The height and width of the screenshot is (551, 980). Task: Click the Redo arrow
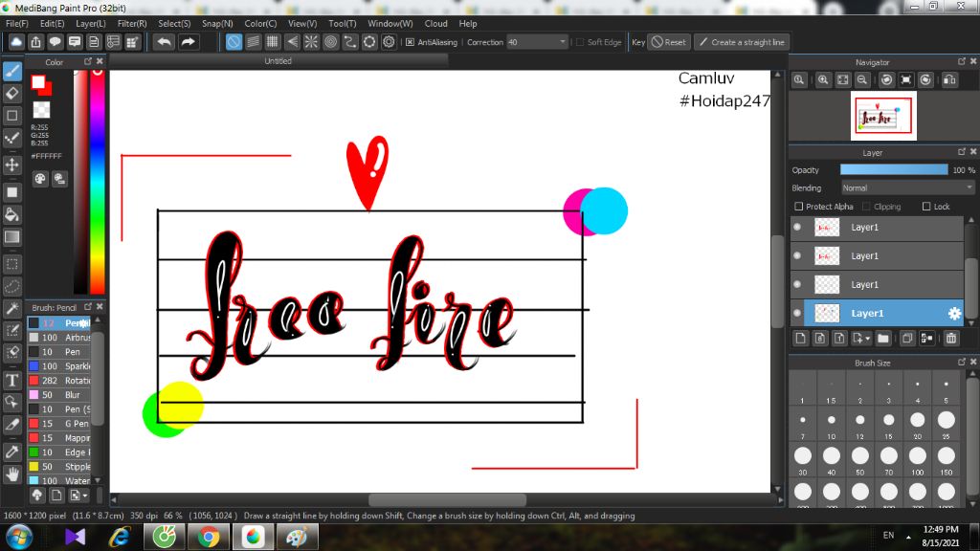click(188, 42)
